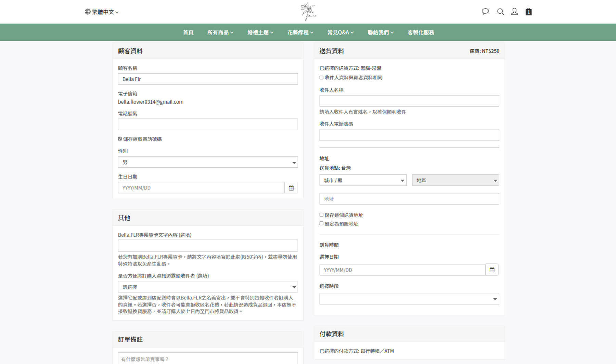Focus the 收件人名稱 input field

click(409, 101)
